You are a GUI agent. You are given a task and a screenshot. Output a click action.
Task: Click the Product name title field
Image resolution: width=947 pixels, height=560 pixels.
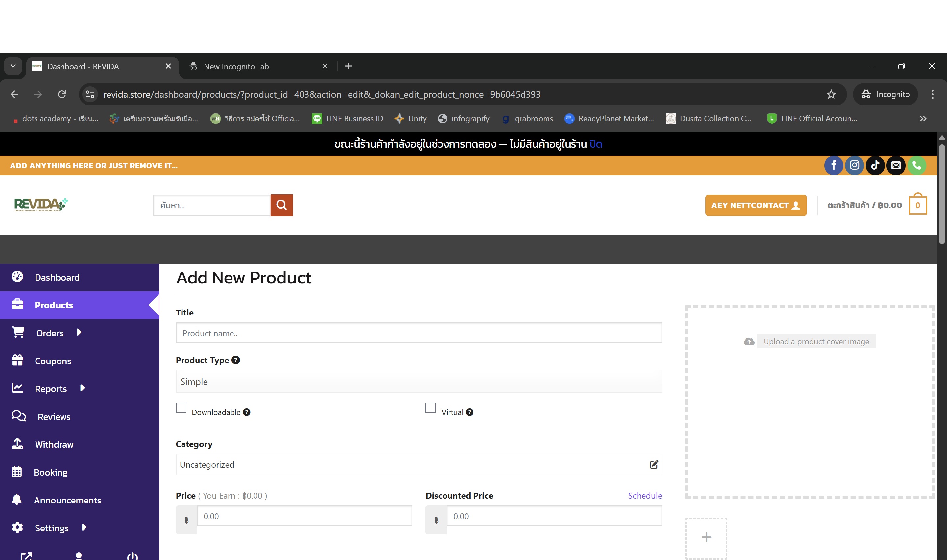click(419, 333)
